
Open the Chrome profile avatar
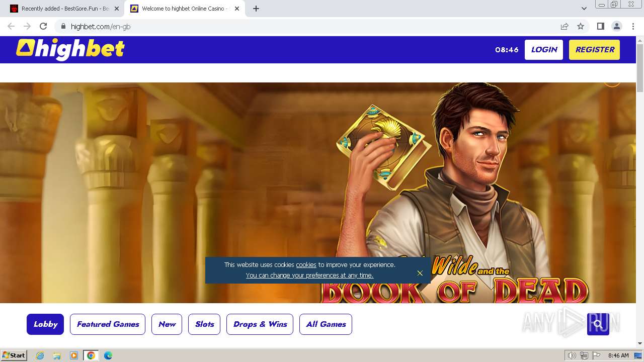pyautogui.click(x=616, y=26)
